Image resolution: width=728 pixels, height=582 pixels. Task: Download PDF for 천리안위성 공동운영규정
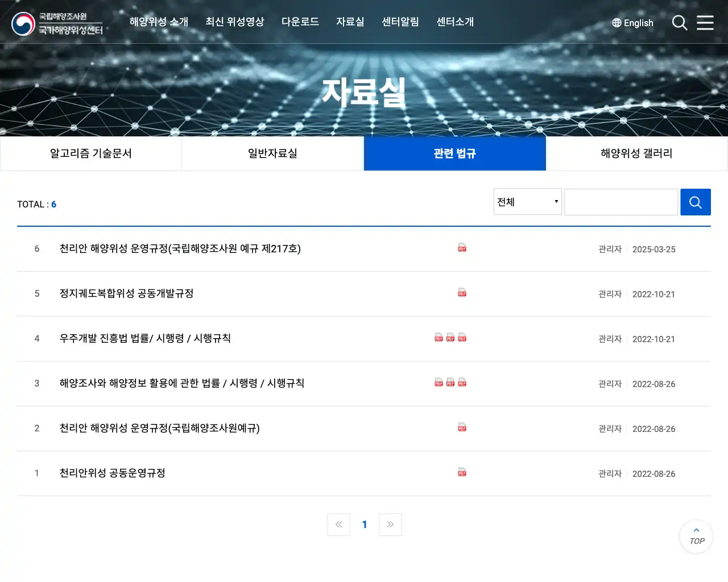click(462, 472)
